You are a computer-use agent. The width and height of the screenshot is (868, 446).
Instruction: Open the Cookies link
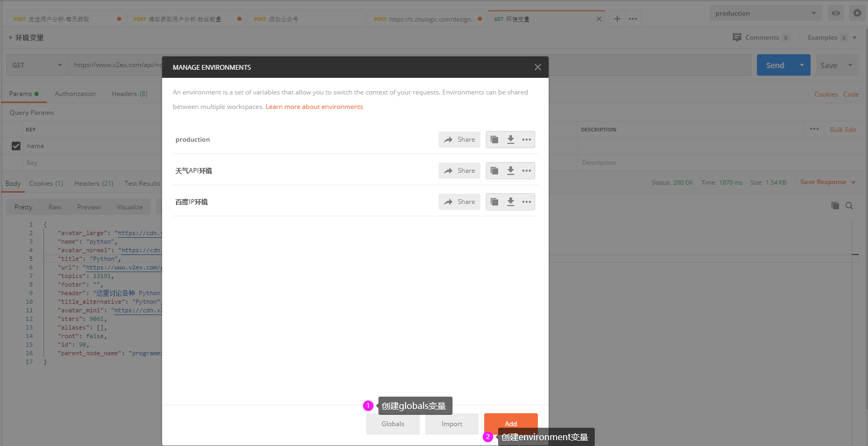[x=826, y=94]
